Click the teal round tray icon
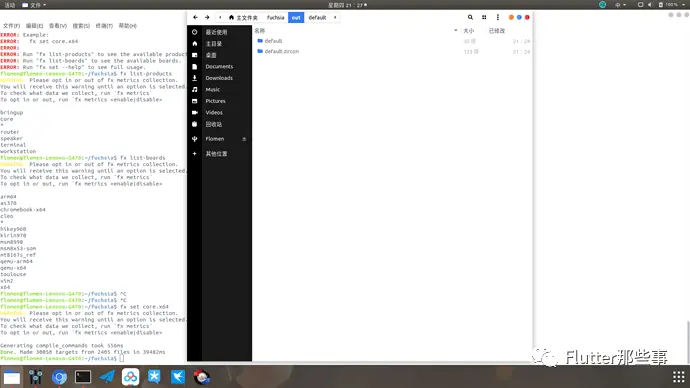The image size is (690, 388). pos(602,5)
